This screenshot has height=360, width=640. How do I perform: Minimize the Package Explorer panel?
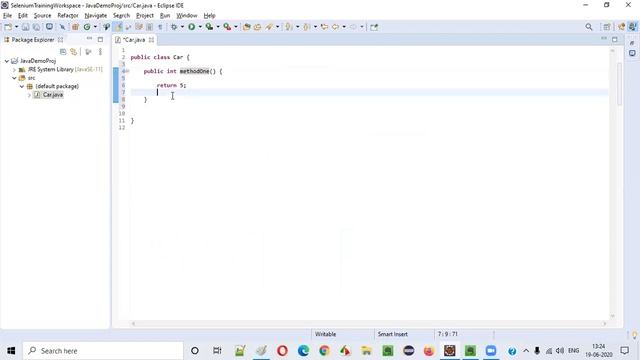(89, 39)
